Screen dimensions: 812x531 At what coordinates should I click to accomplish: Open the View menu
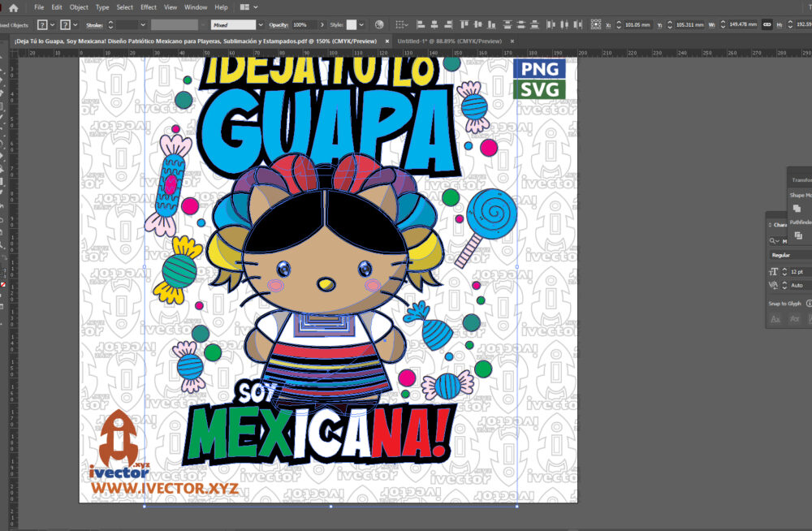point(171,7)
